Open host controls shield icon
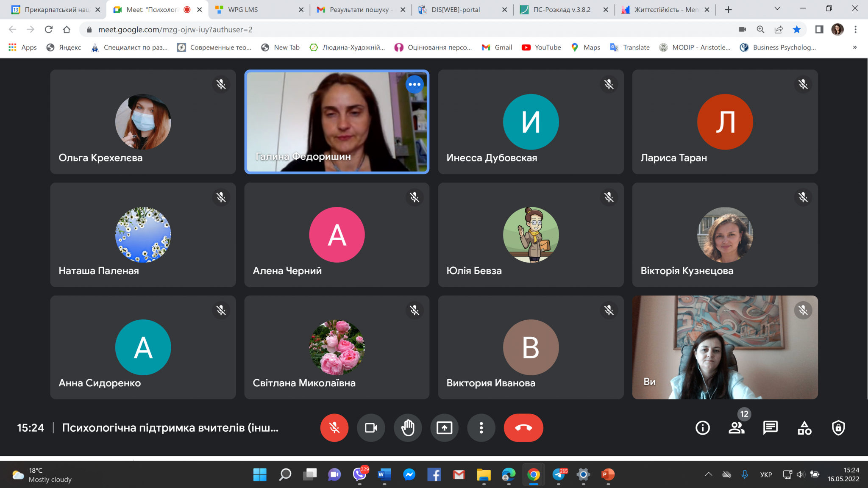This screenshot has width=868, height=488. point(838,428)
